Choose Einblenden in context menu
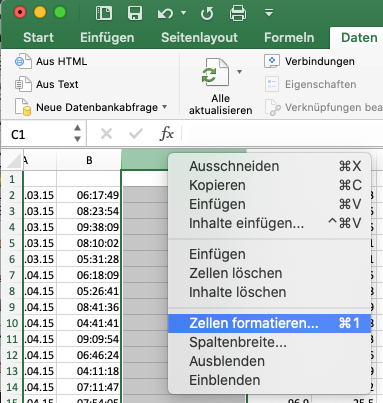The width and height of the screenshot is (383, 403). pos(269,380)
